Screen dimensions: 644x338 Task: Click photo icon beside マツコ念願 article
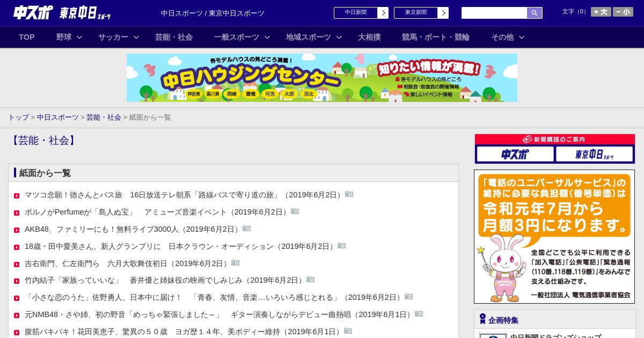point(349,194)
